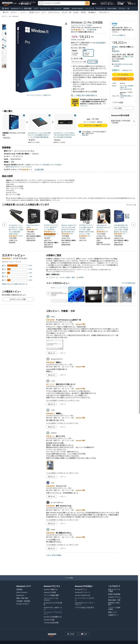Open レビューをすべて見る link
This screenshot has width=140, height=644.
(x=54, y=555)
